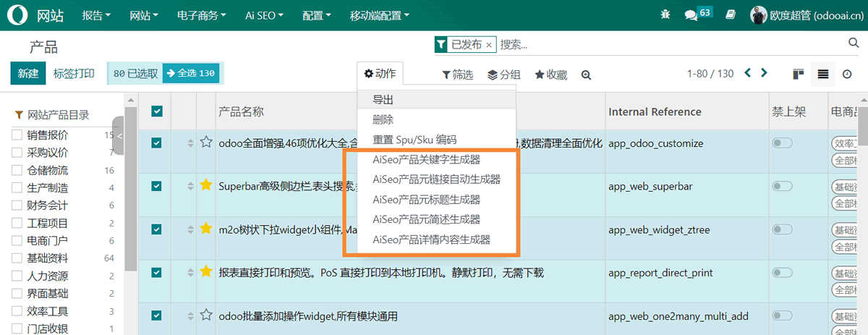Image resolution: width=868 pixels, height=335 pixels.
Task: Select 重置 Spu/Sku 编码 action
Action: (436, 140)
